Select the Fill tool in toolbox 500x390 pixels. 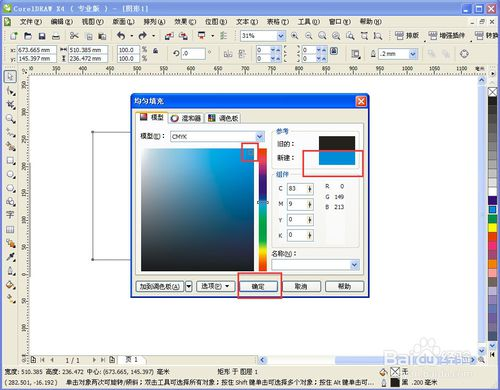coord(10,285)
